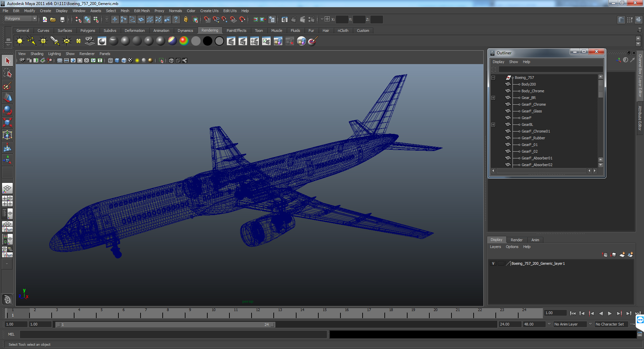This screenshot has height=349, width=644.
Task: Toggle visibility V box of Boeing layer
Action: (493, 263)
